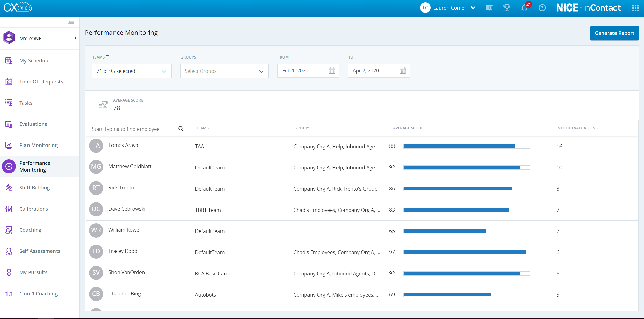This screenshot has height=319, width=644.
Task: Expand Lauren Comer user menu
Action: click(473, 8)
